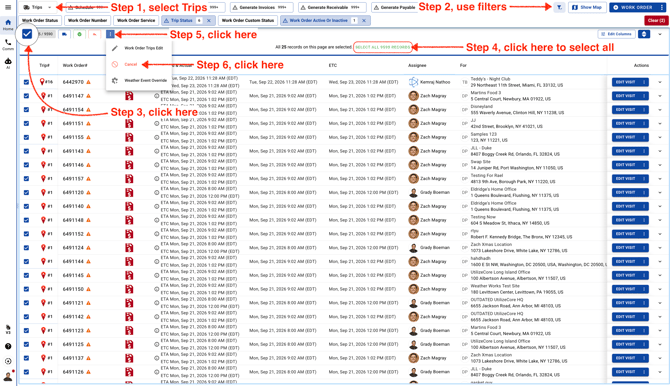Uncheck the row checkbox for 6491124
This screenshot has width=670, height=386.
click(26, 248)
